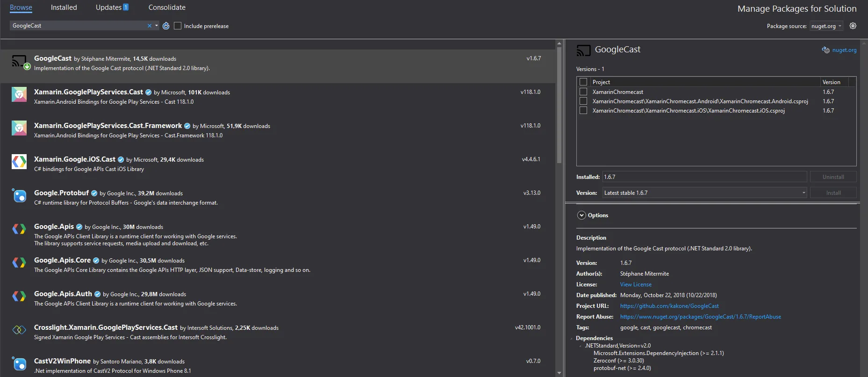Click verified badge next to Google.Apis.Auth
868x377 pixels.
click(x=98, y=294)
